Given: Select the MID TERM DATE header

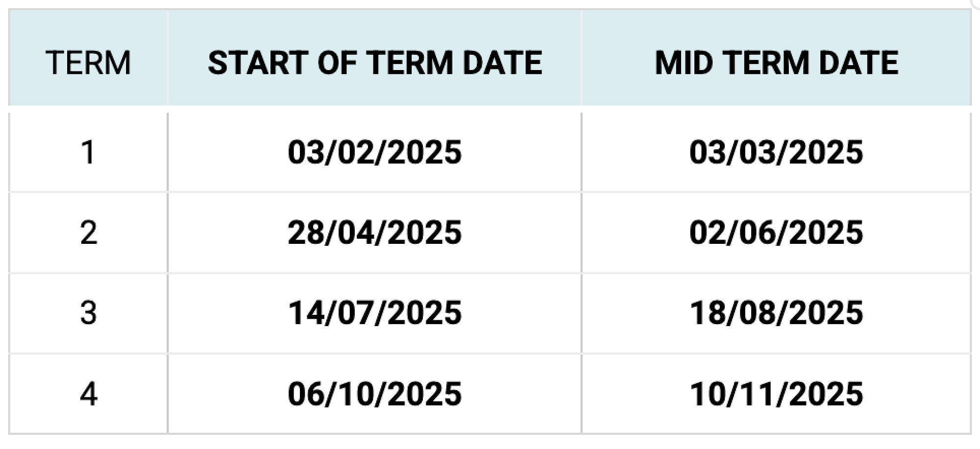Looking at the screenshot, I should 777,63.
